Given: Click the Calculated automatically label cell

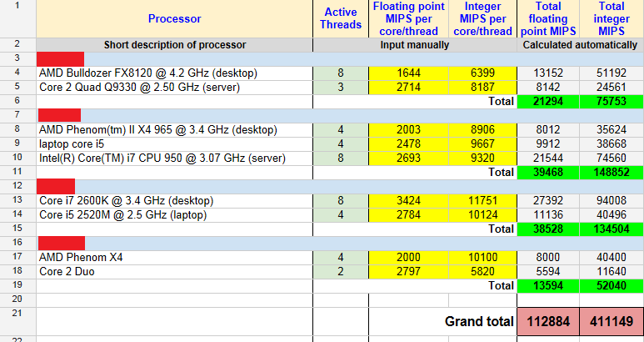Looking at the screenshot, I should (x=581, y=44).
